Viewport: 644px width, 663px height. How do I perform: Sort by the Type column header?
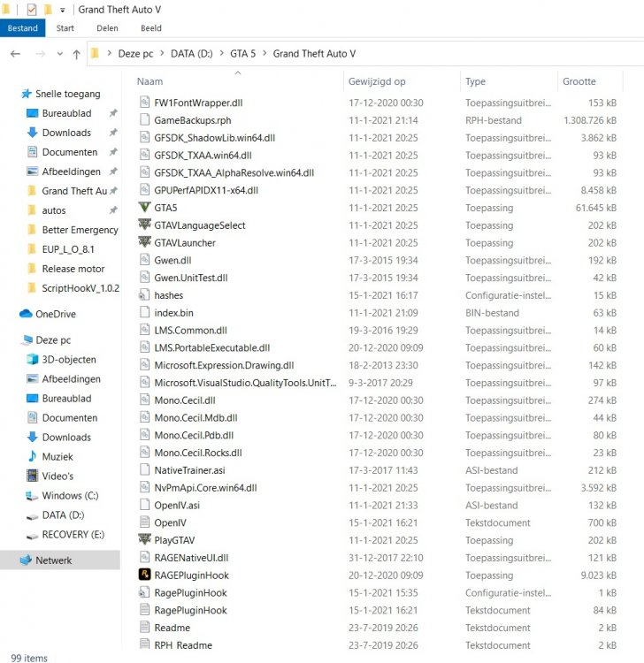tap(475, 81)
